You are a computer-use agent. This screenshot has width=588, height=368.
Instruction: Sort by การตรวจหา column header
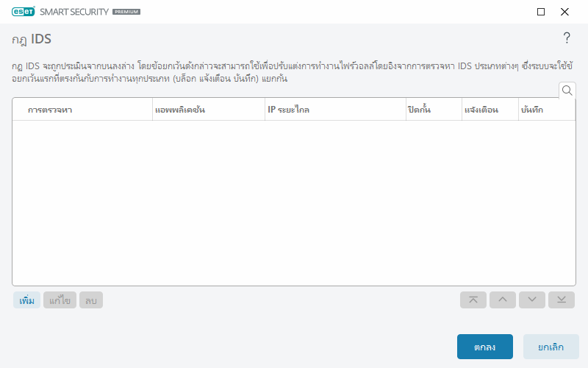[x=82, y=110]
